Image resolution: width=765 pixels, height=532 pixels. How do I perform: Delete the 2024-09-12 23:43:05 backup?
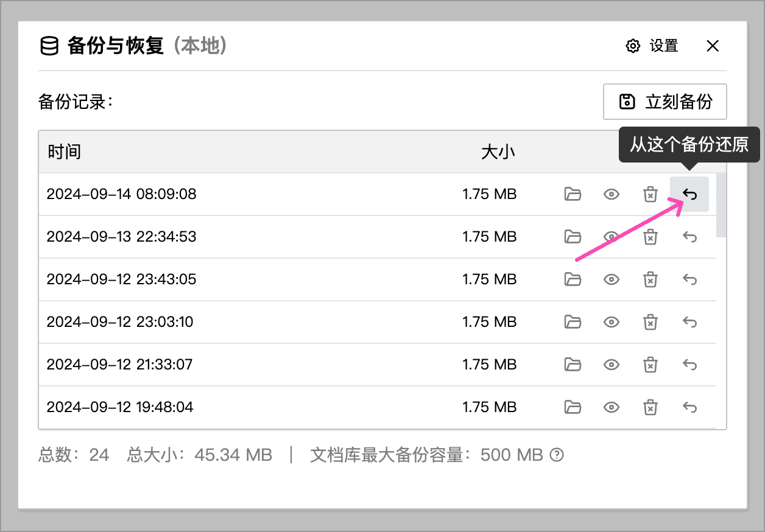click(650, 279)
